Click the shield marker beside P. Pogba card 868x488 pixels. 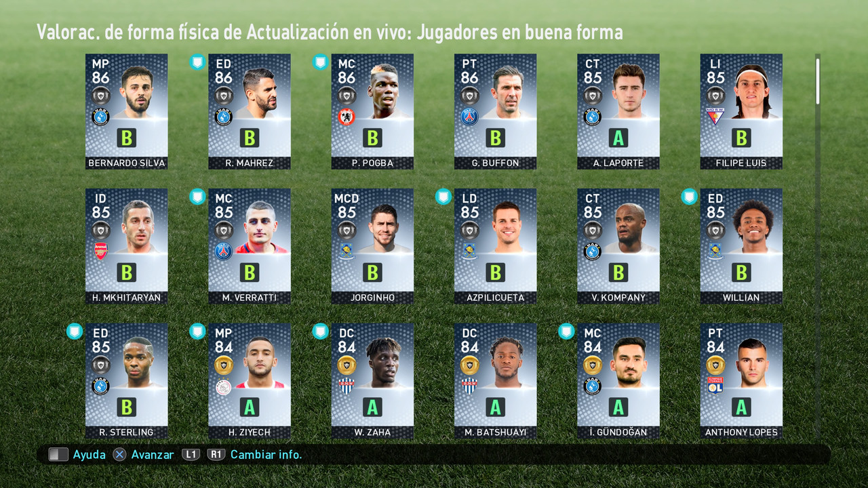320,62
